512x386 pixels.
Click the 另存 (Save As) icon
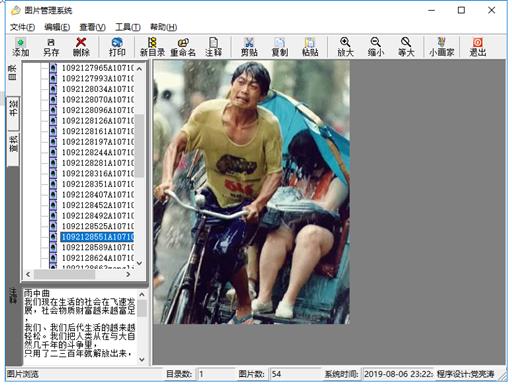click(51, 47)
